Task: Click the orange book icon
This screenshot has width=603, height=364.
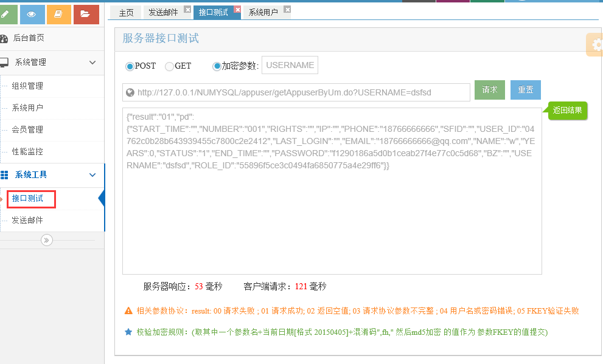Action: 59,15
